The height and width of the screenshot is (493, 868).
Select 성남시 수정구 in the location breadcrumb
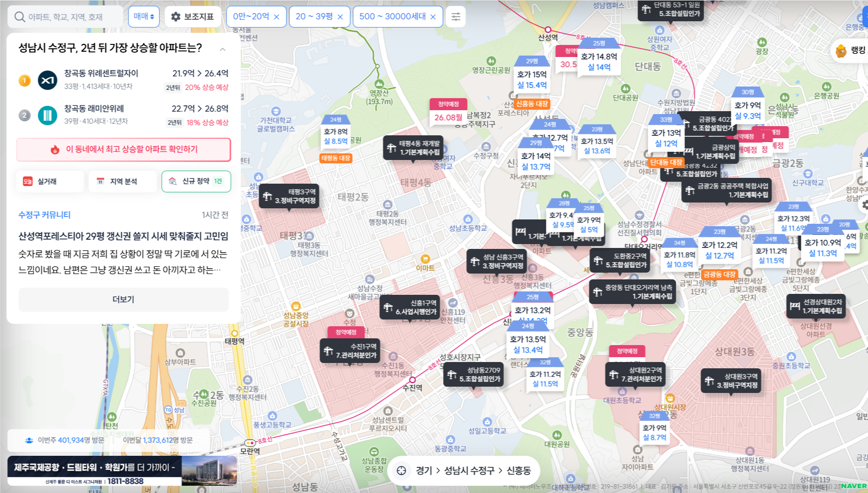(x=469, y=471)
